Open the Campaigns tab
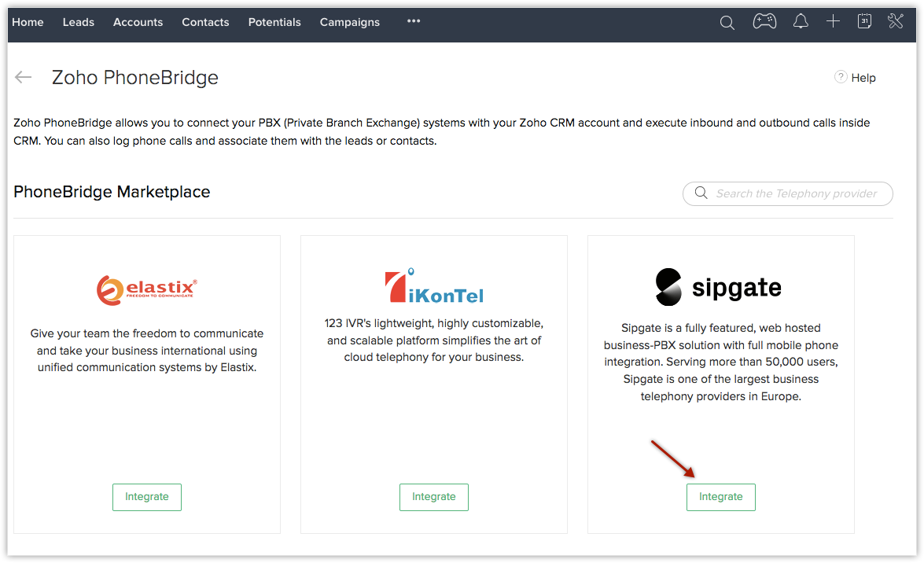The width and height of the screenshot is (924, 563). [x=349, y=22]
